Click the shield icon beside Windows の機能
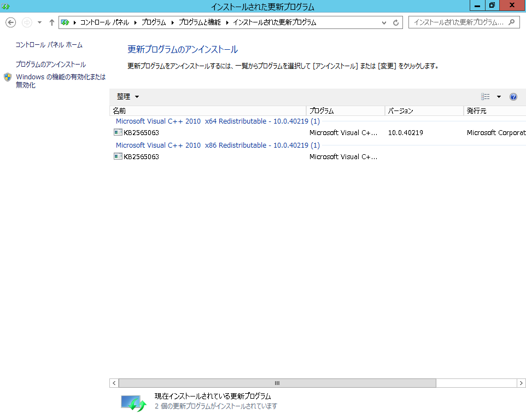 [8, 77]
